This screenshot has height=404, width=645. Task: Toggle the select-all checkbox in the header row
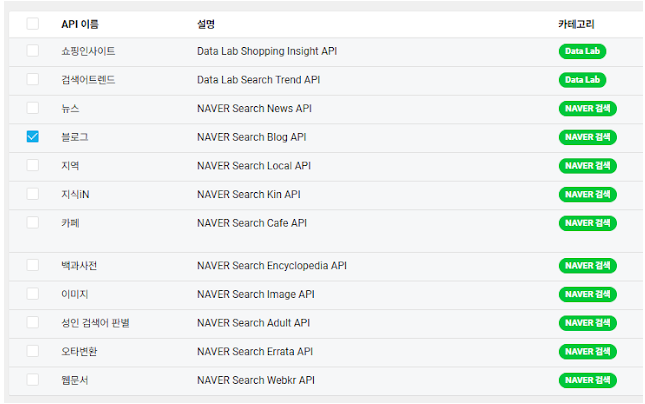32,24
